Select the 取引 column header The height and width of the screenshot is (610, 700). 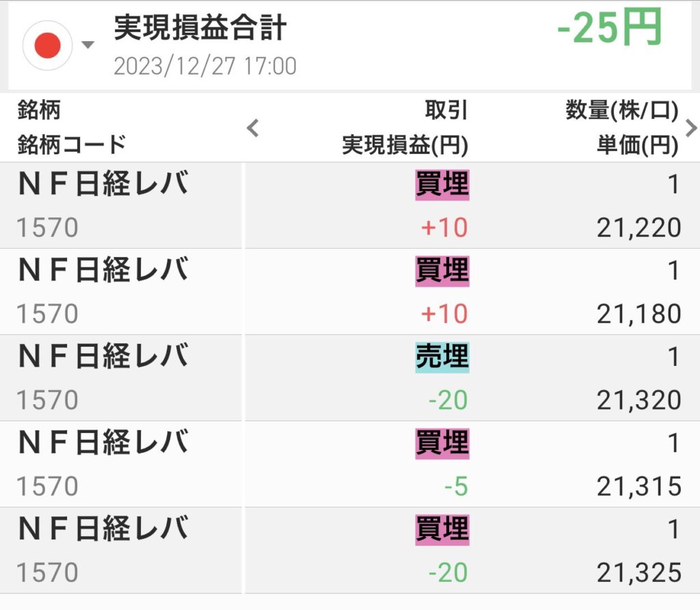click(446, 110)
